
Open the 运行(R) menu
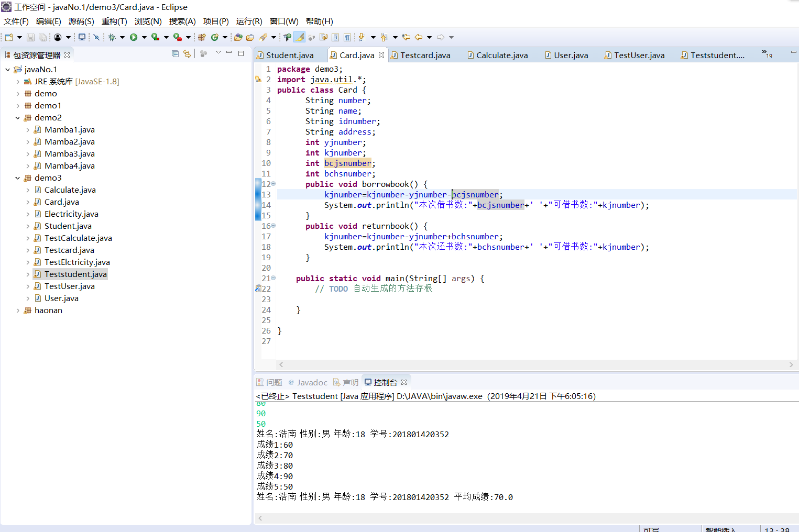point(249,21)
